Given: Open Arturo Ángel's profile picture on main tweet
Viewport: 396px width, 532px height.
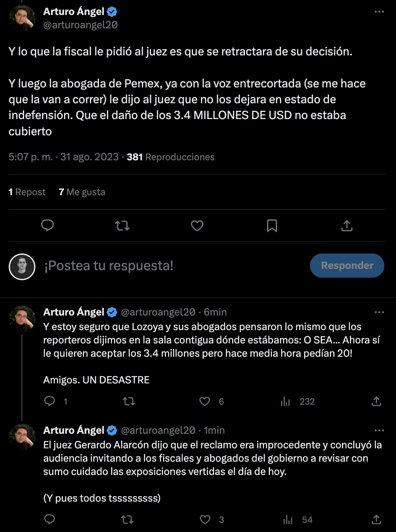Looking at the screenshot, I should [x=22, y=18].
